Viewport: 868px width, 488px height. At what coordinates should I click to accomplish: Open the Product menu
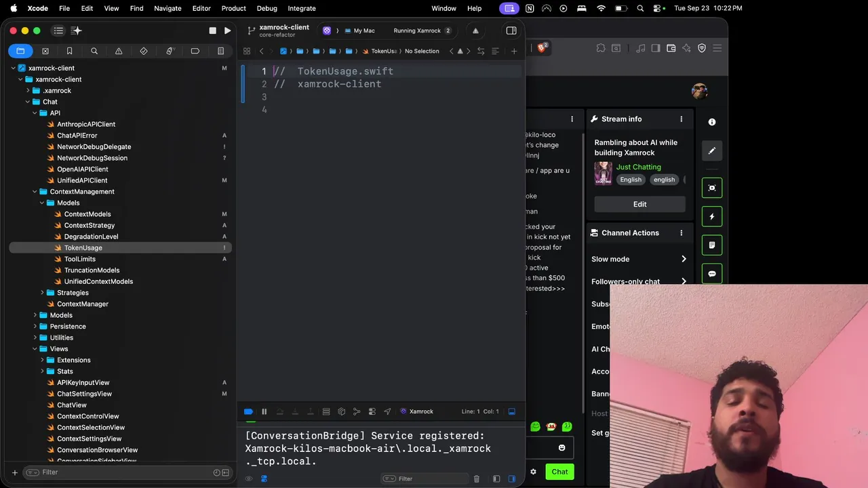(233, 8)
